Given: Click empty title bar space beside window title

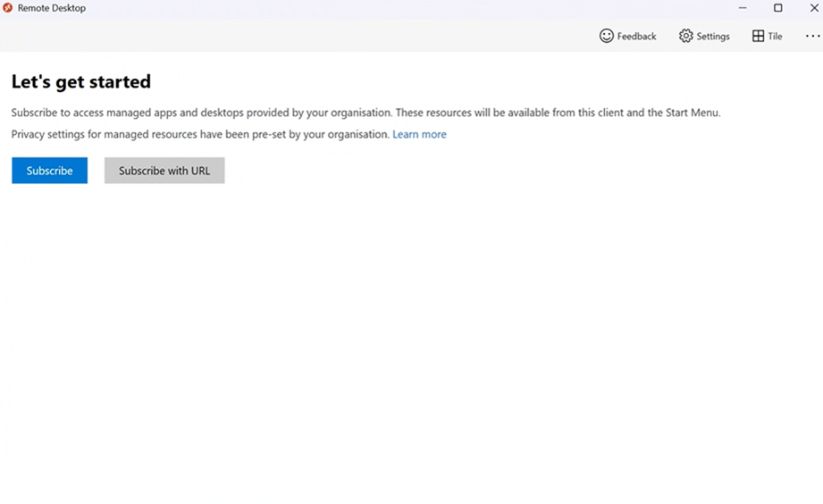Looking at the screenshot, I should [402, 8].
